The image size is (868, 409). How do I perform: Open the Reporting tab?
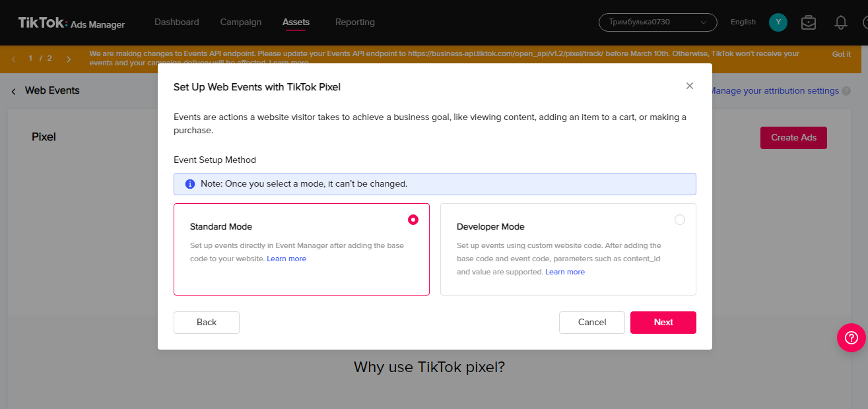pyautogui.click(x=355, y=22)
